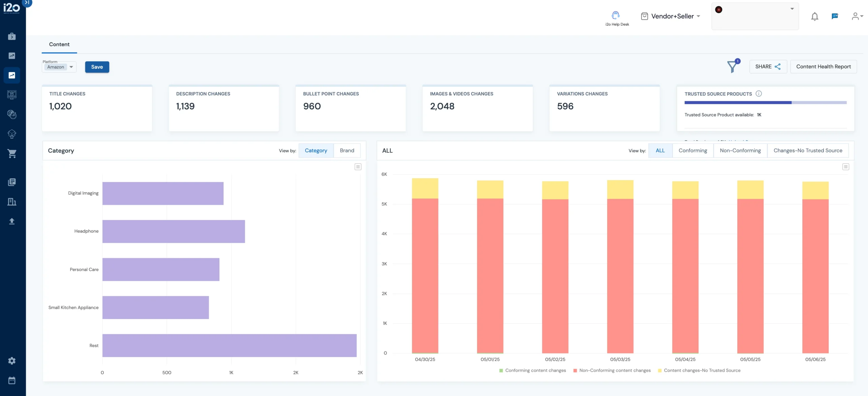Open the Vendor+Seller dropdown
The height and width of the screenshot is (396, 868).
(x=671, y=16)
